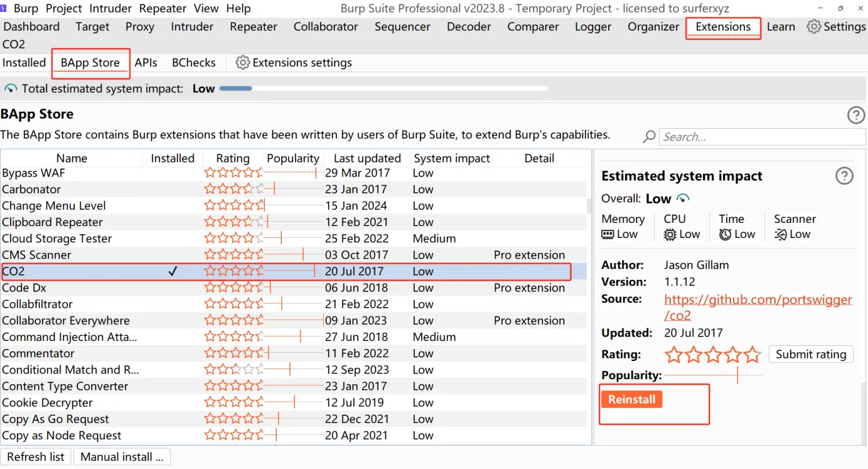Select the Commentator extension

click(x=293, y=353)
